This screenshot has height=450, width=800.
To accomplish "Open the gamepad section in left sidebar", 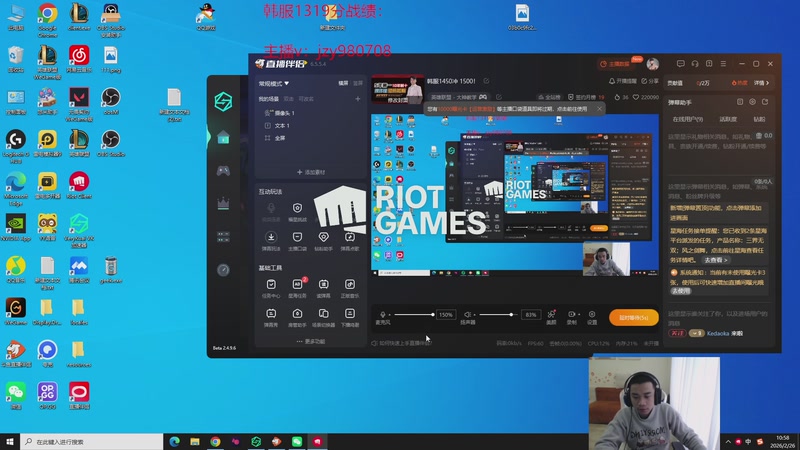I will pyautogui.click(x=223, y=171).
